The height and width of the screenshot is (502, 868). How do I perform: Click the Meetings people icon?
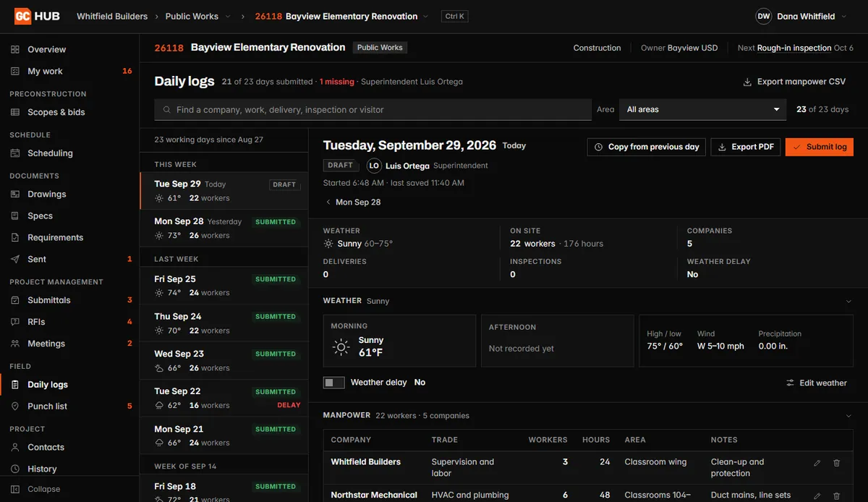(15, 344)
